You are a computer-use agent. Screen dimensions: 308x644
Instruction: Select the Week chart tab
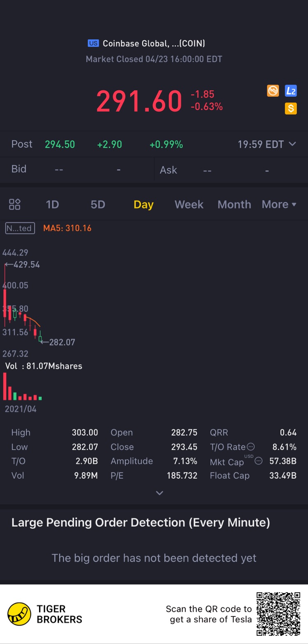(189, 204)
